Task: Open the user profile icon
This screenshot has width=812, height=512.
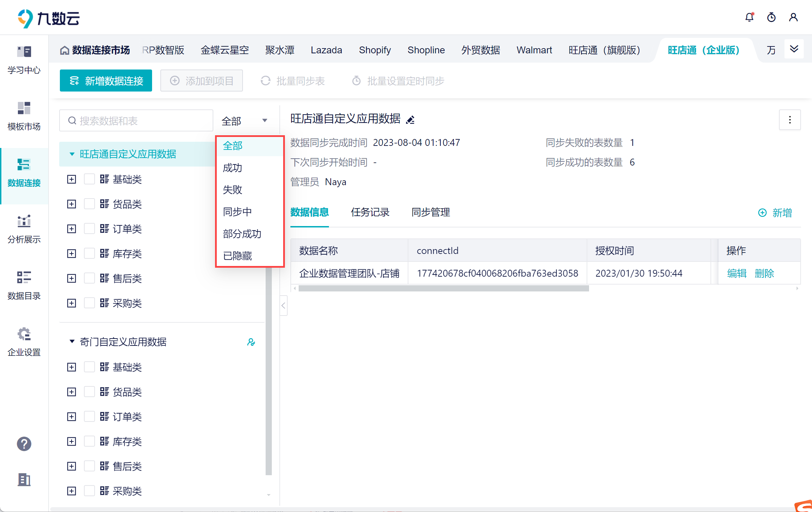Action: [x=793, y=17]
